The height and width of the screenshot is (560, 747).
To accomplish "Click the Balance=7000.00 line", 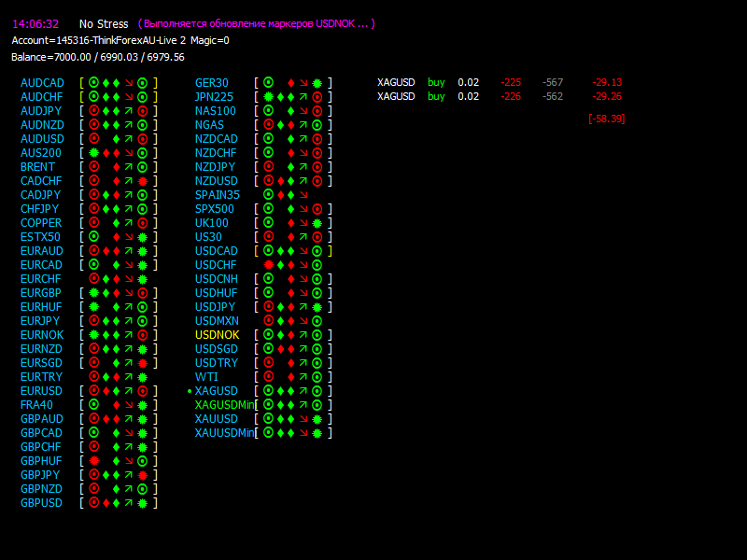I will pos(98,57).
